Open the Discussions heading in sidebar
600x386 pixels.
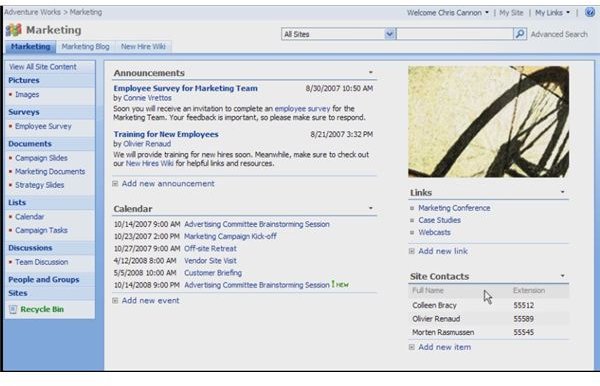tap(30, 248)
